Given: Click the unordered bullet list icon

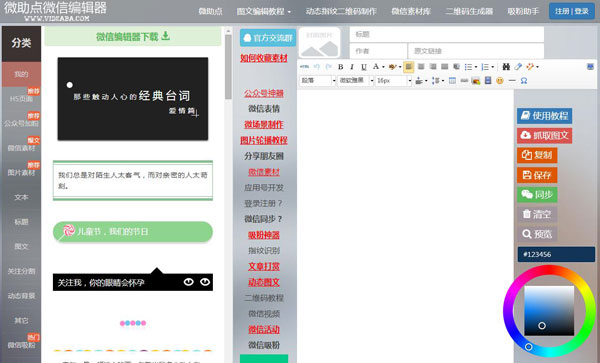Looking at the screenshot, I should click(x=468, y=67).
